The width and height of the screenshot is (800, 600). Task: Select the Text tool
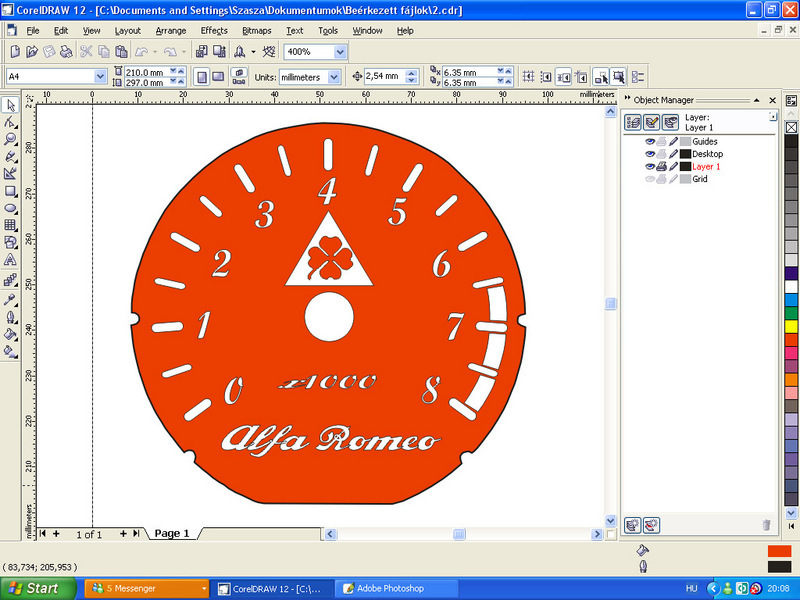pos(10,260)
